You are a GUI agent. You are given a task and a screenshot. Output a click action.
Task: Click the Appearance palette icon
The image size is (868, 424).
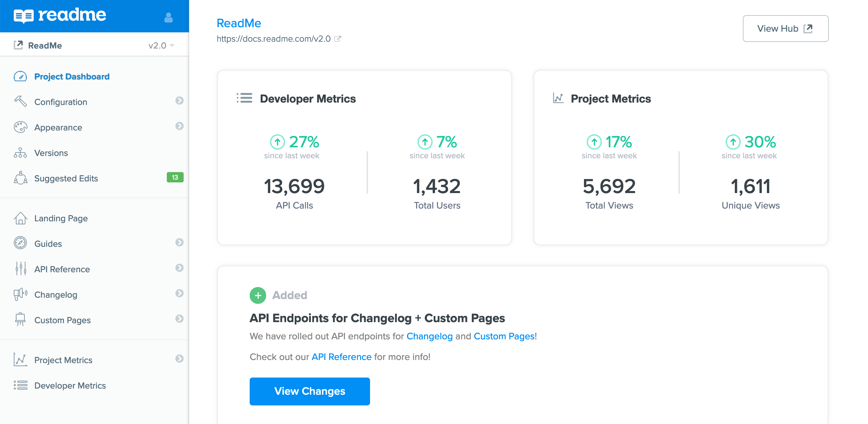tap(20, 127)
